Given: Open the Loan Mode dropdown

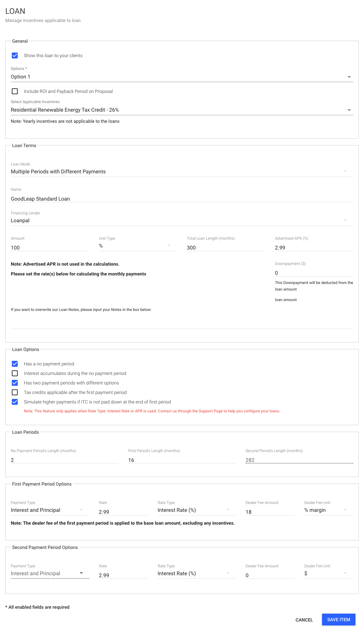Looking at the screenshot, I should (x=345, y=171).
